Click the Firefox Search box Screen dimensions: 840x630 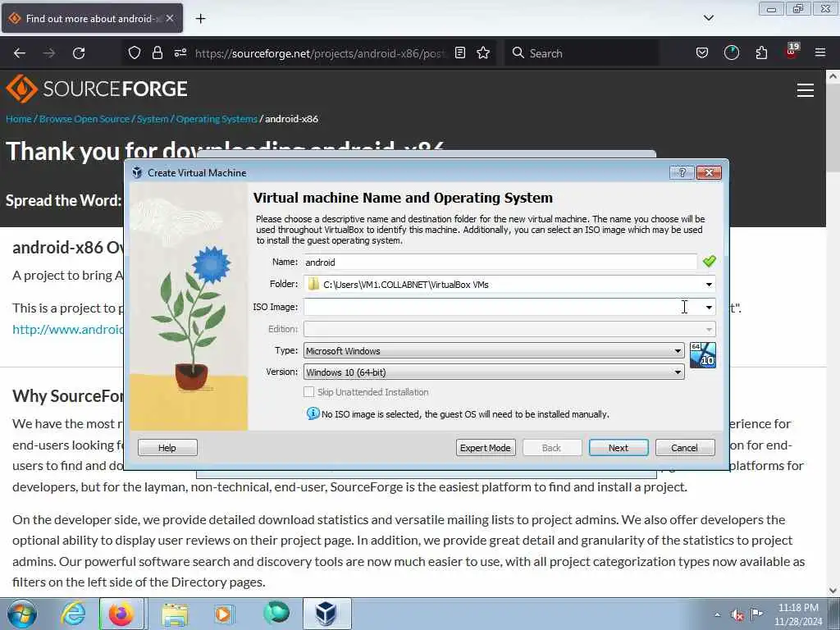582,53
